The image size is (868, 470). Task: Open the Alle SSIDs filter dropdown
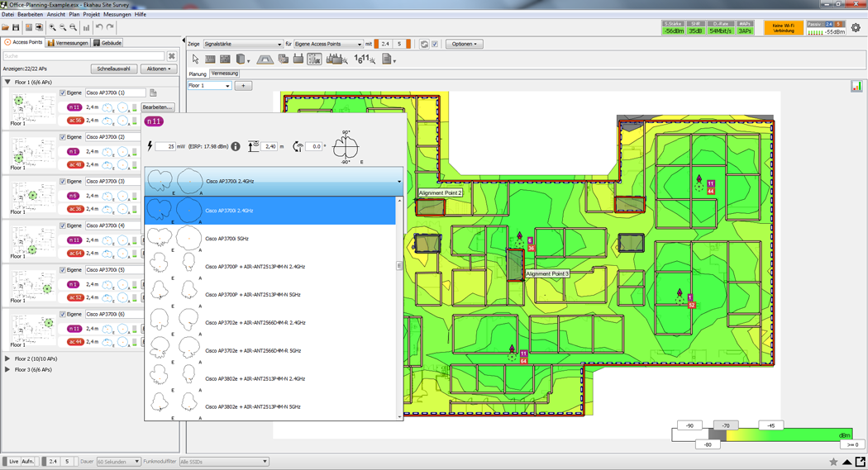click(224, 462)
